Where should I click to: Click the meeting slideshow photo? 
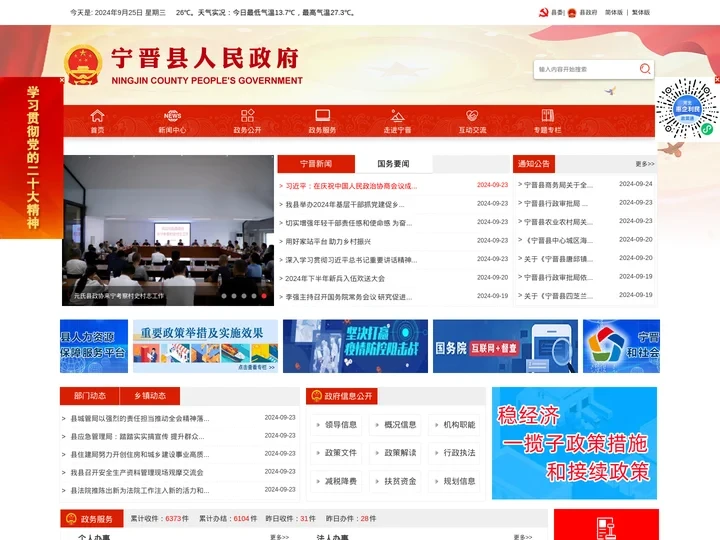168,230
